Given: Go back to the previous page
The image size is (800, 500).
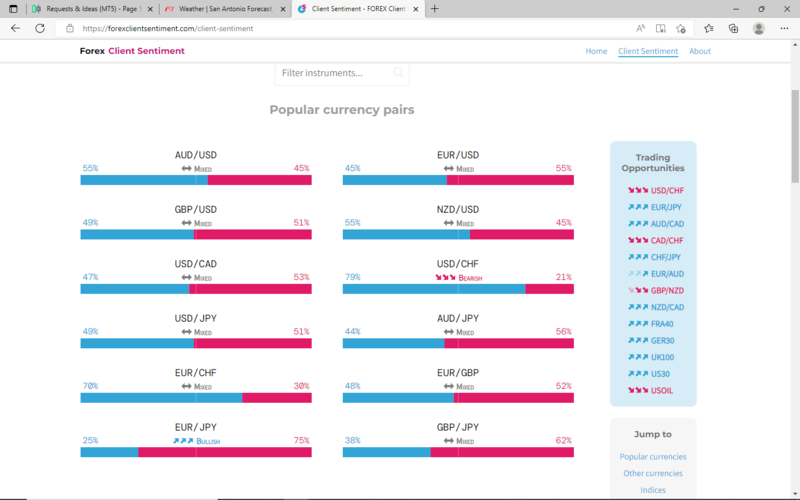Looking at the screenshot, I should pos(15,28).
